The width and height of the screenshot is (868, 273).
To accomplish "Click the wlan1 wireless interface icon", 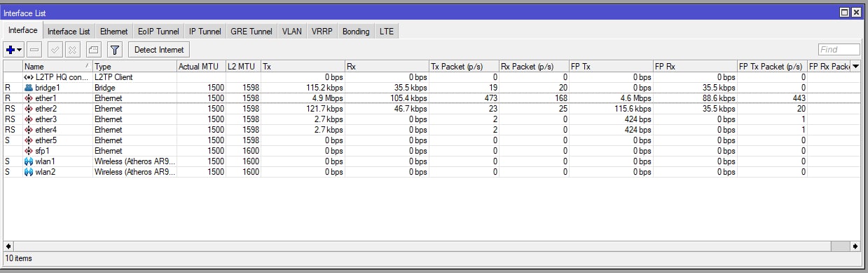I will click(x=29, y=161).
